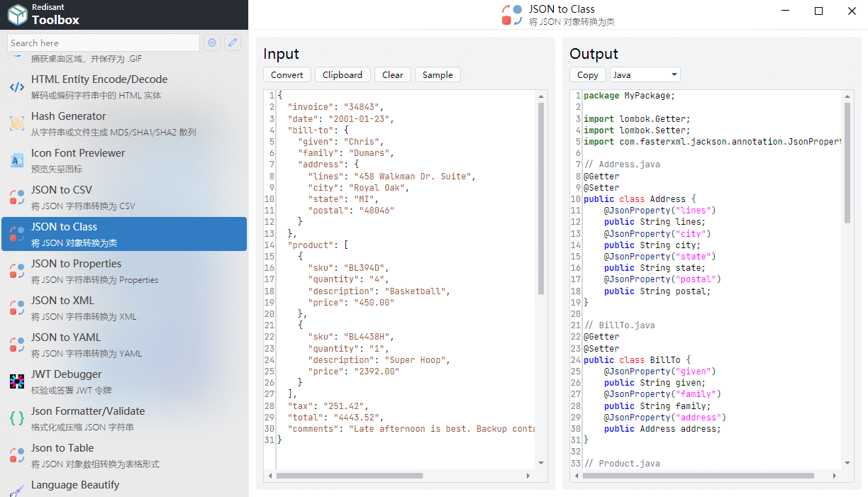868x497 pixels.
Task: Click the Hash Generator fingerprint icon
Action: (17, 124)
